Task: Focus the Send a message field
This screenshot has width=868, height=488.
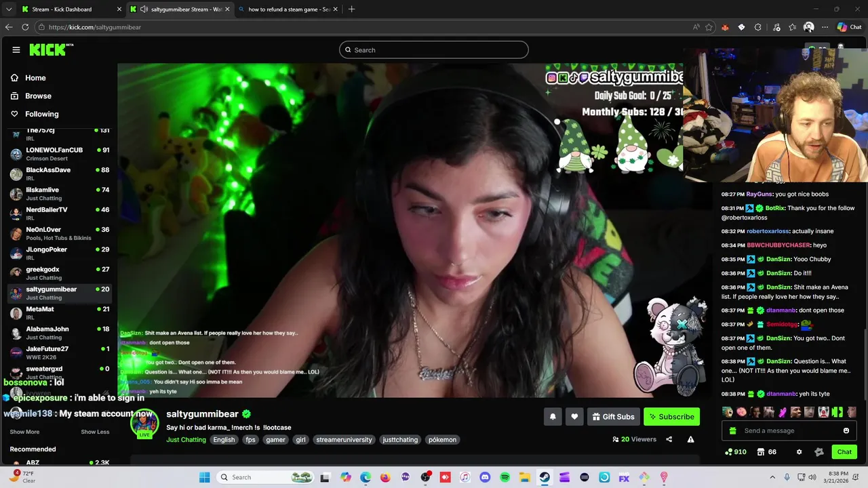Action: click(x=789, y=430)
